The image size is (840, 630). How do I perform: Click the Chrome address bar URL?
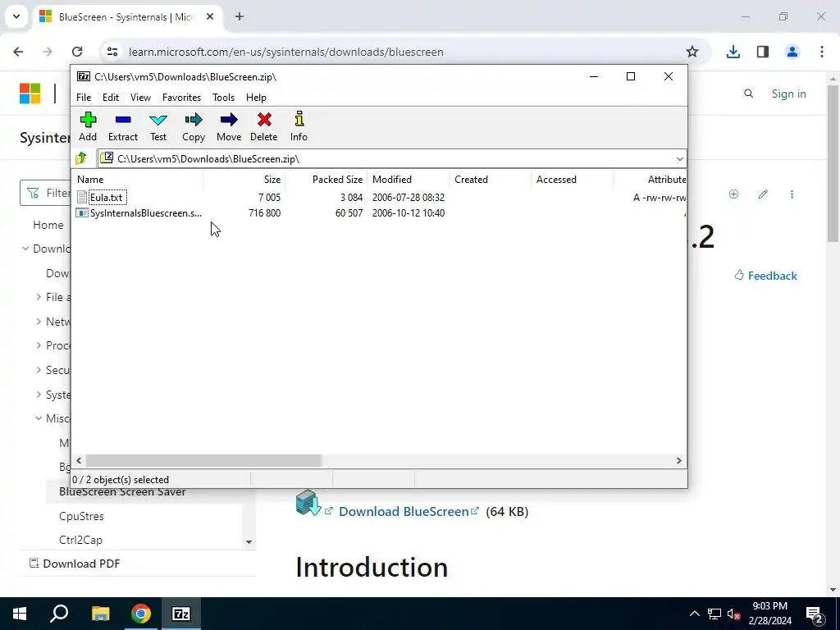point(286,52)
